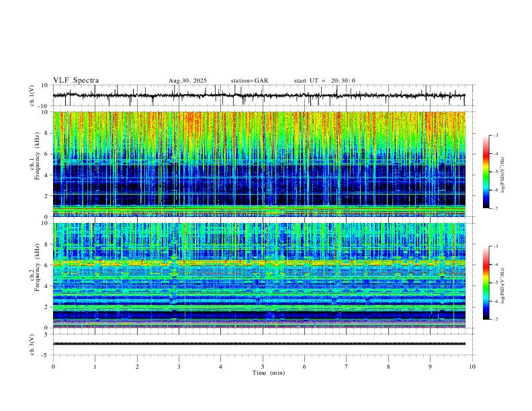Click the '-7' value on ch.2 color bar

[x=495, y=320]
